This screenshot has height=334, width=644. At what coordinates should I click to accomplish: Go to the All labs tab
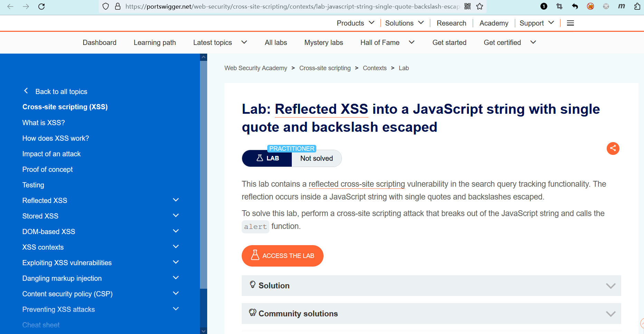[276, 43]
